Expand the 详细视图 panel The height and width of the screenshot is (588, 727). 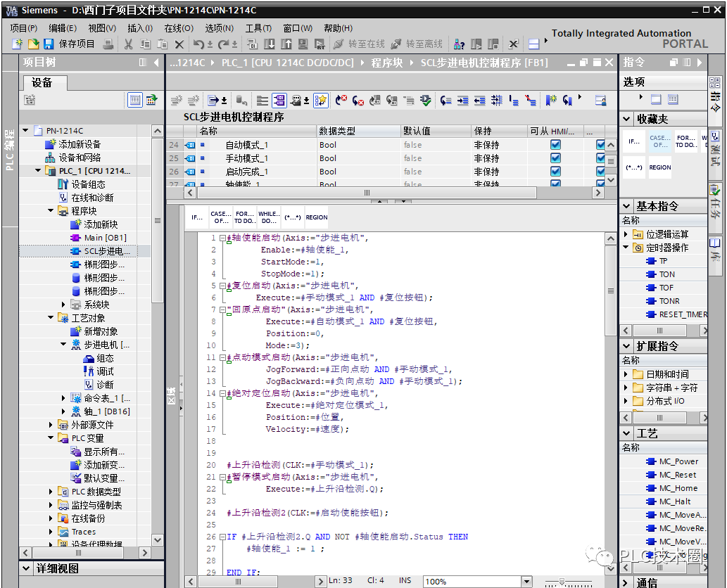27,568
